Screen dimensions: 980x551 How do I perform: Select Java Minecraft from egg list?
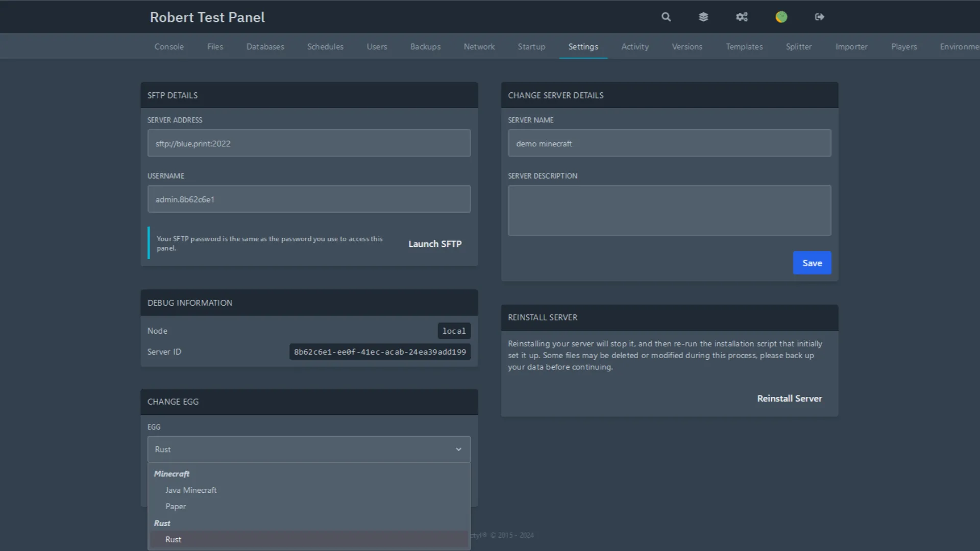(x=191, y=490)
